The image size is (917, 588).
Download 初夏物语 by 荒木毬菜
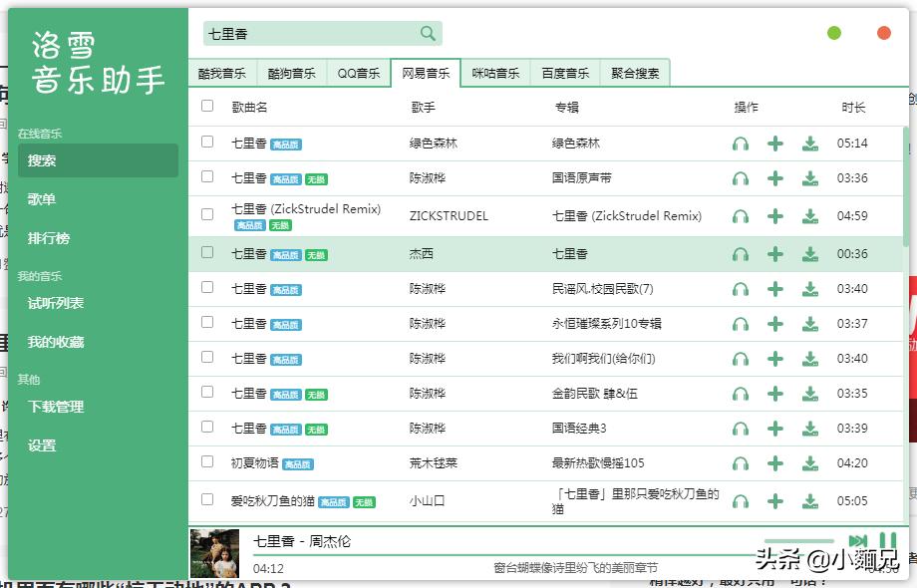(810, 462)
